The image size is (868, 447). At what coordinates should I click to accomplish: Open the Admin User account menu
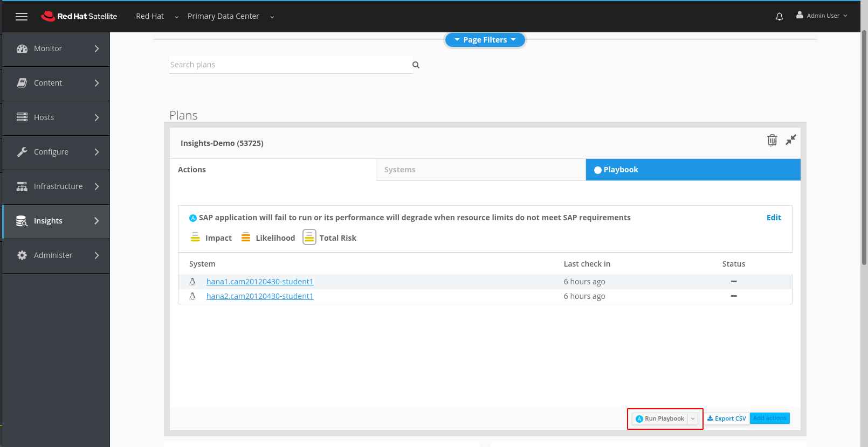pos(822,16)
